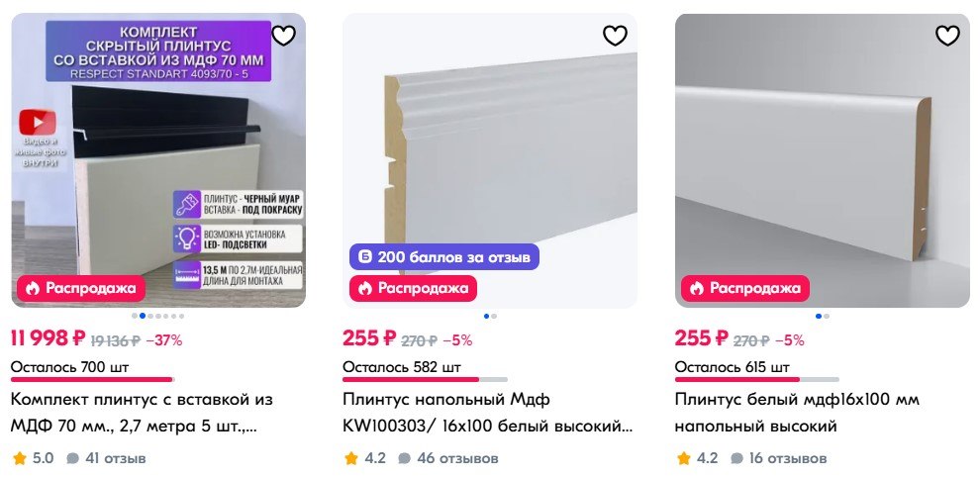Open white MDF plinth product image on right
The image size is (980, 477).
823,160
